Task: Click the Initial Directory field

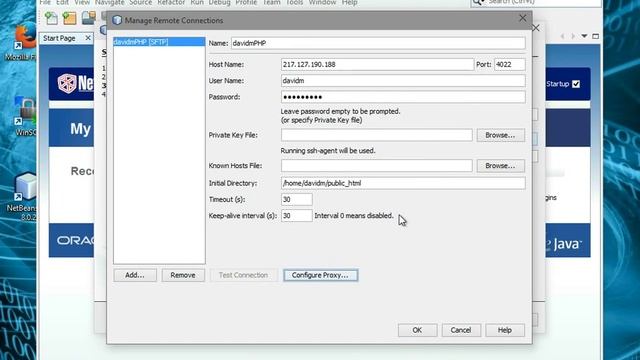Action: click(x=403, y=183)
